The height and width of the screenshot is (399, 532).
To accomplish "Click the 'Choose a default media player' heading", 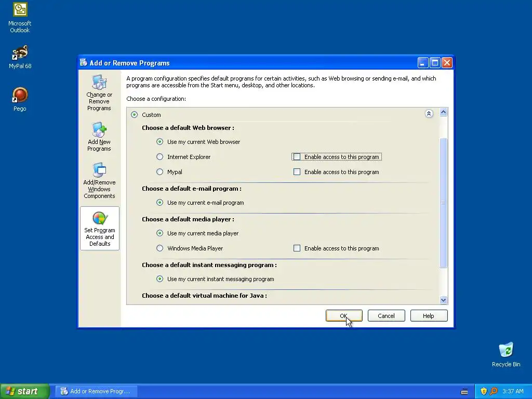I will point(188,219).
